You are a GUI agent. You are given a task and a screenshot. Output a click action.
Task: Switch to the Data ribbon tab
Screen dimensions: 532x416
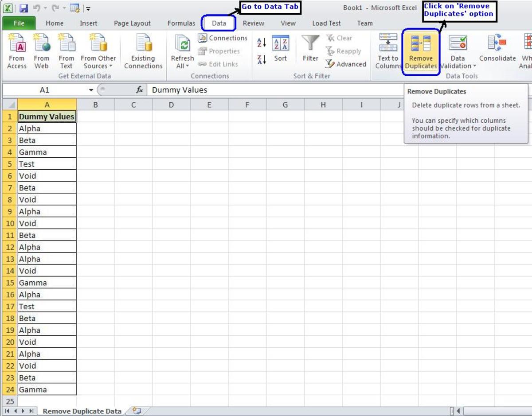(218, 23)
